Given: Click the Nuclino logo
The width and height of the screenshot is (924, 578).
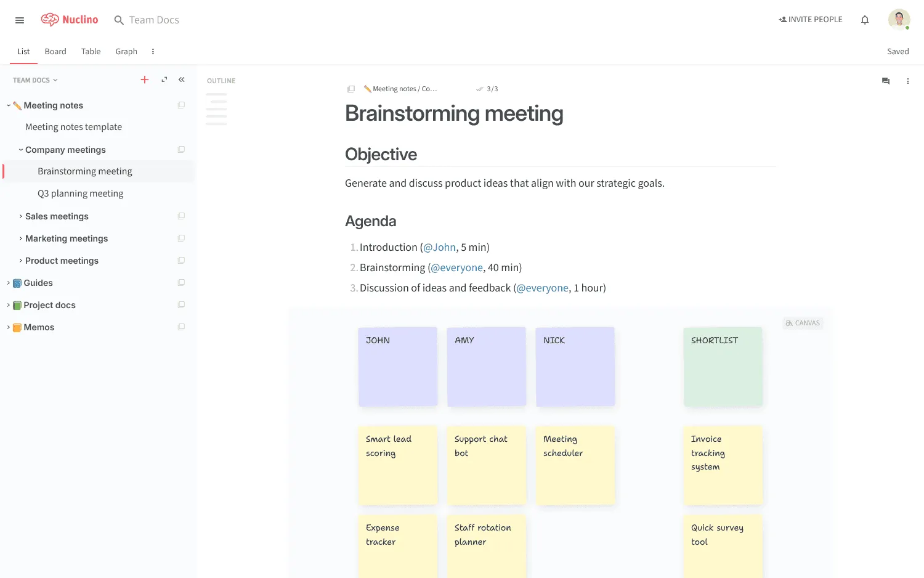Looking at the screenshot, I should [70, 20].
